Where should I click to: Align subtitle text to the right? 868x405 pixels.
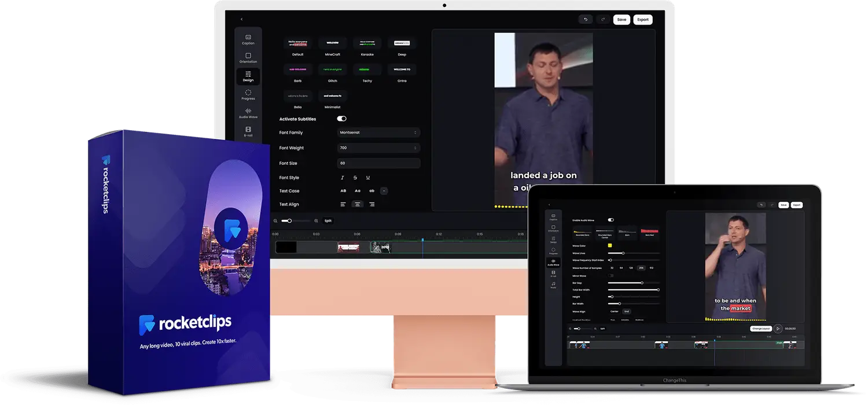coord(372,204)
